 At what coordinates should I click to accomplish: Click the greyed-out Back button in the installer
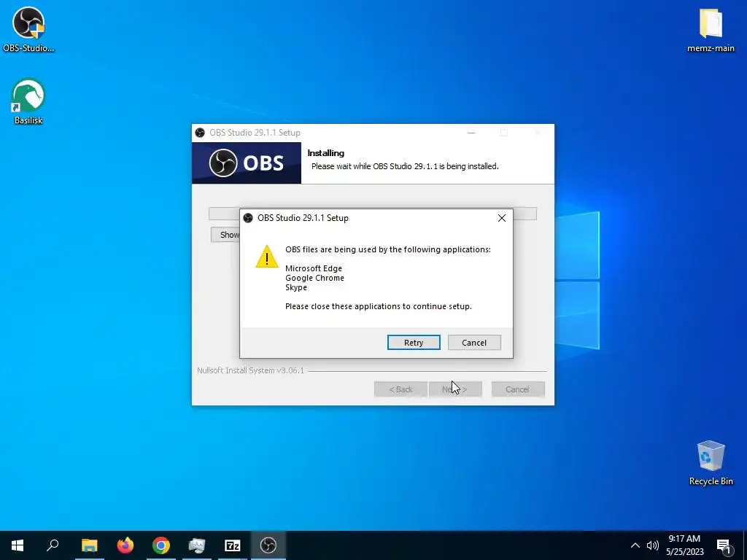click(400, 389)
